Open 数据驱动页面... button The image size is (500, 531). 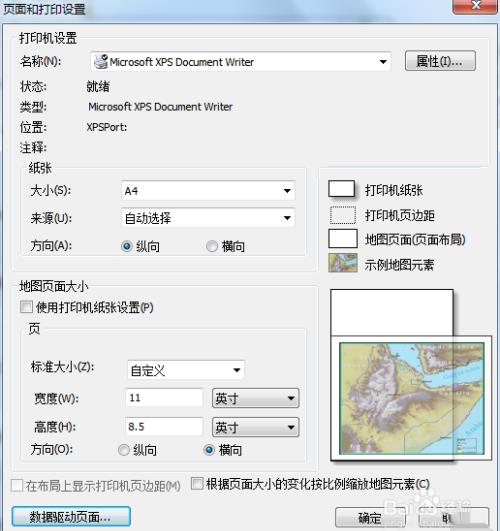point(71,516)
